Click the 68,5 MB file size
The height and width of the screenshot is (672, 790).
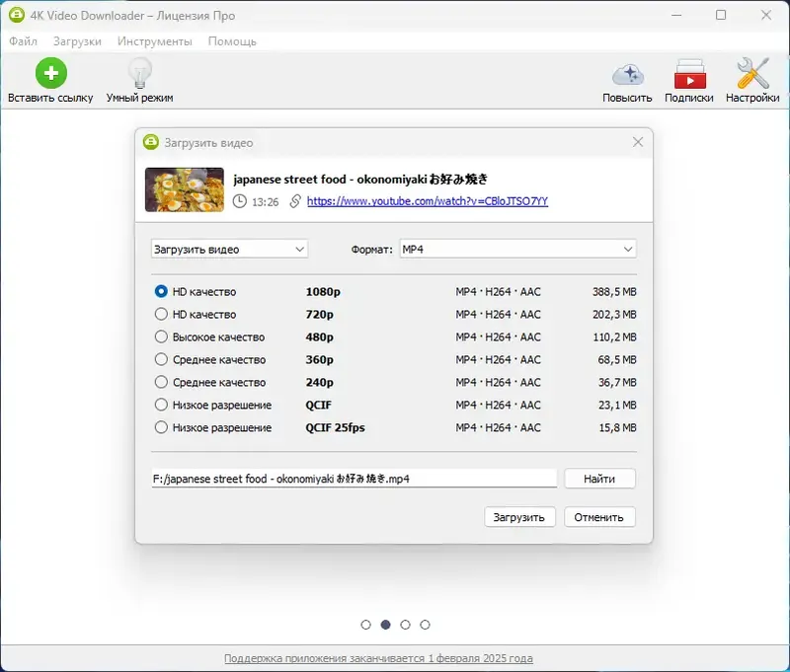(x=617, y=359)
